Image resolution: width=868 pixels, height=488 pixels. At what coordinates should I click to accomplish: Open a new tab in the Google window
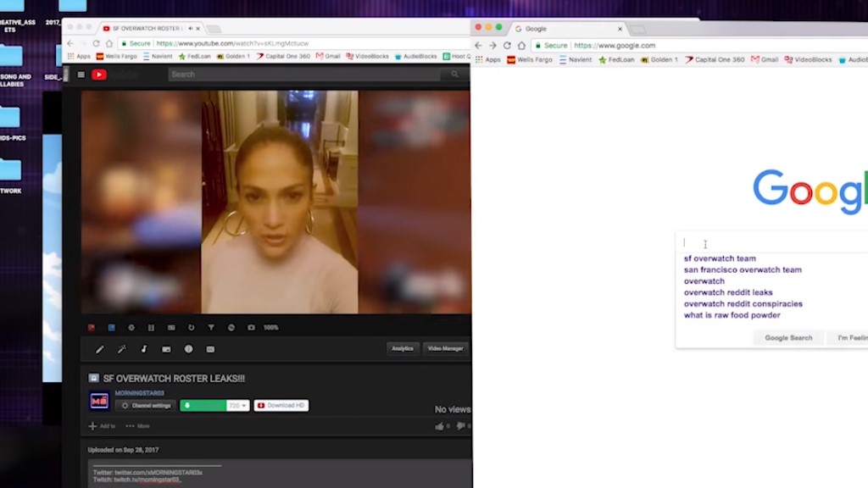point(637,29)
